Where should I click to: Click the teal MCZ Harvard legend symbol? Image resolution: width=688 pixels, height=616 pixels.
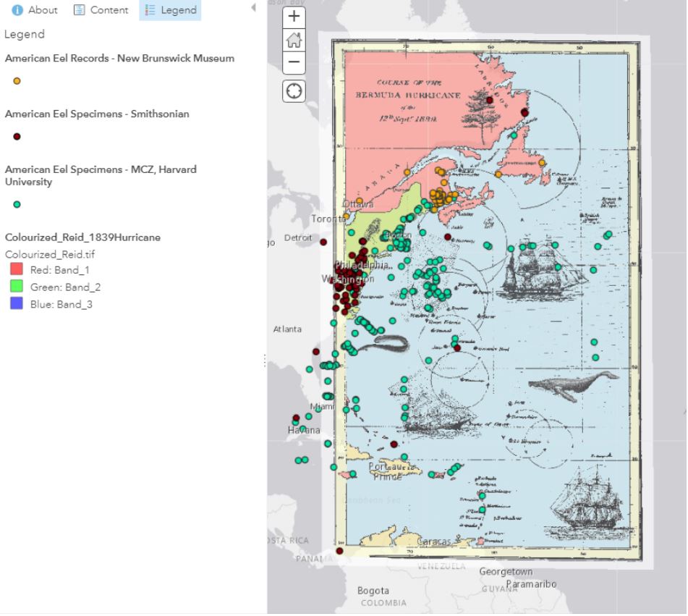click(x=17, y=205)
